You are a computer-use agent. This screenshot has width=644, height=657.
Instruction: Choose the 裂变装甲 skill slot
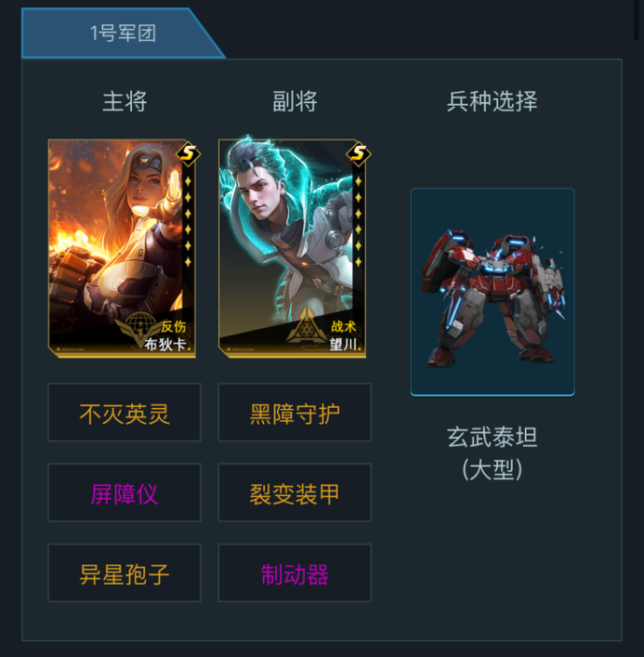[295, 493]
